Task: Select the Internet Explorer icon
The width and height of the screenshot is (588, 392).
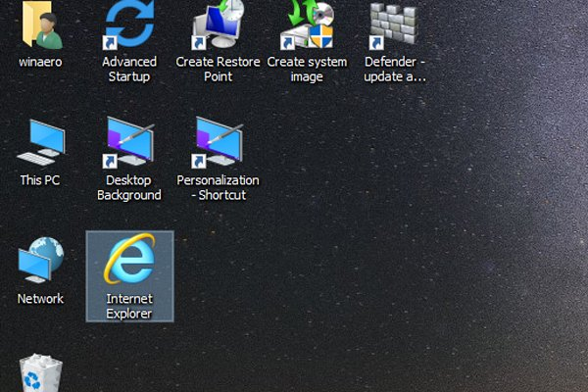Action: click(129, 259)
